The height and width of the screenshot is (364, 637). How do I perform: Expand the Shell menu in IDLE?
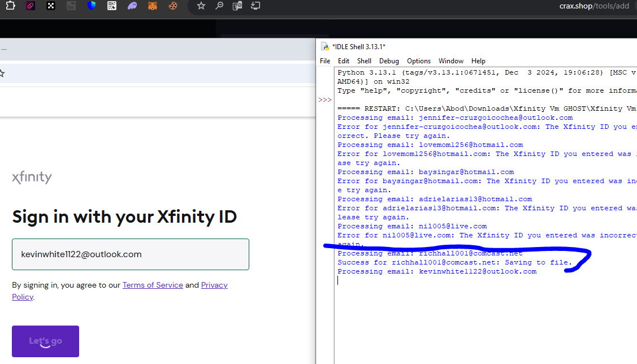click(x=364, y=61)
